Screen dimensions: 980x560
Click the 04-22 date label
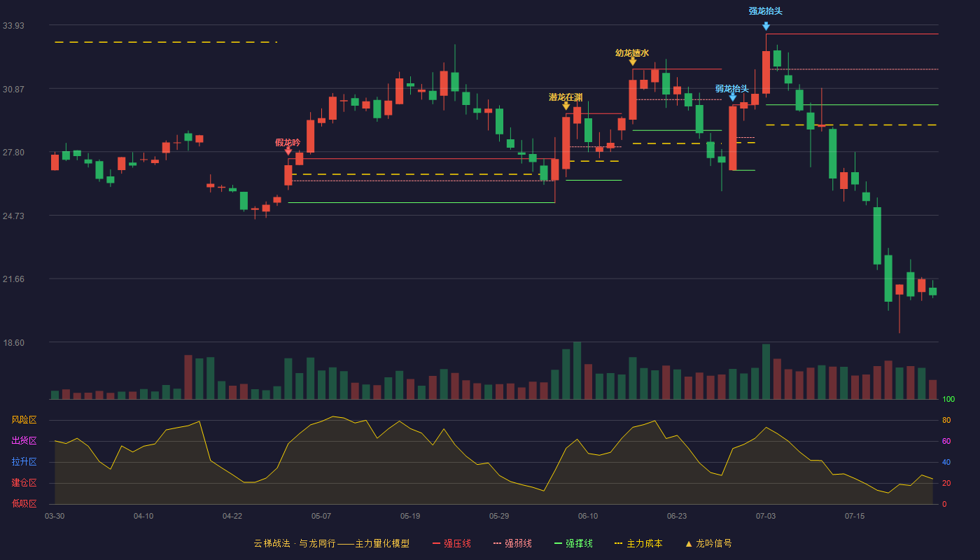(x=232, y=516)
